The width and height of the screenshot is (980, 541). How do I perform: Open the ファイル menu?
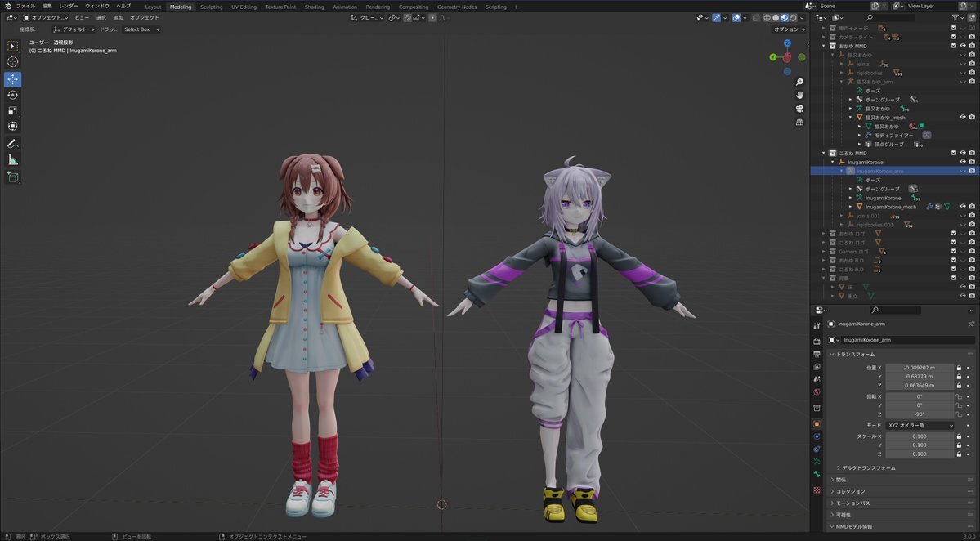coord(25,6)
